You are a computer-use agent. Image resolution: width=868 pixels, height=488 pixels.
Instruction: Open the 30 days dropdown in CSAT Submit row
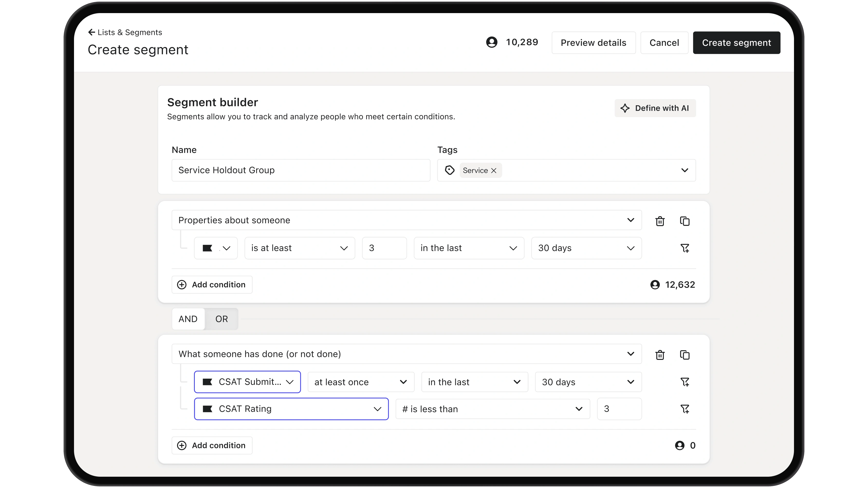click(x=588, y=382)
